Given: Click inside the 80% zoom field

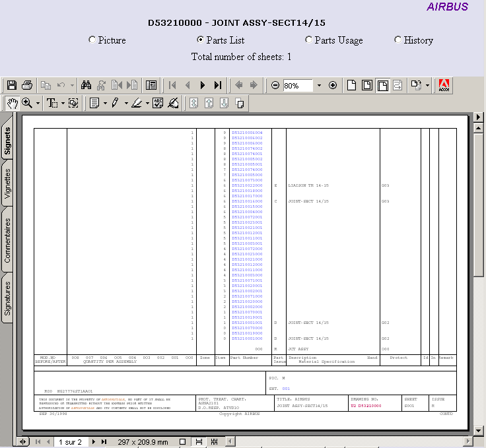Looking at the screenshot, I should (298, 86).
